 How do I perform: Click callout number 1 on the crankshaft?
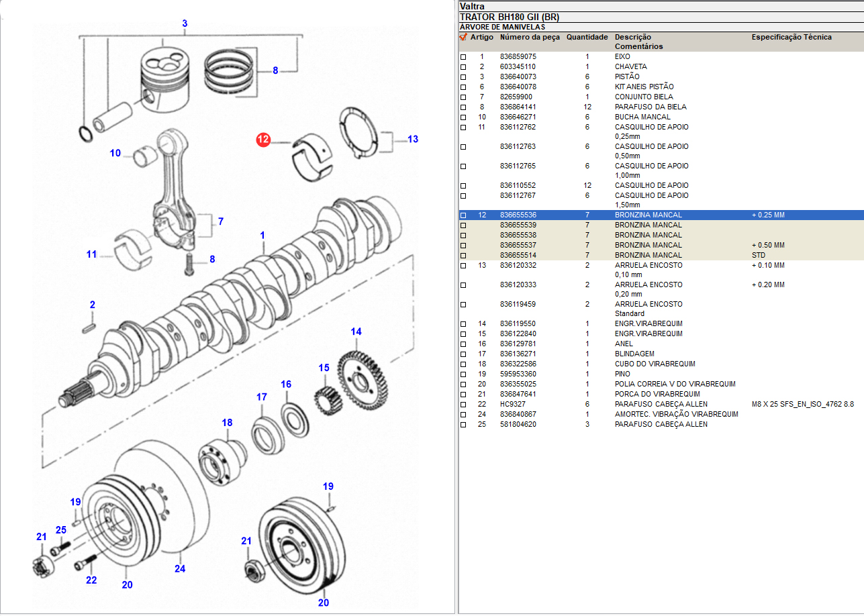262,236
